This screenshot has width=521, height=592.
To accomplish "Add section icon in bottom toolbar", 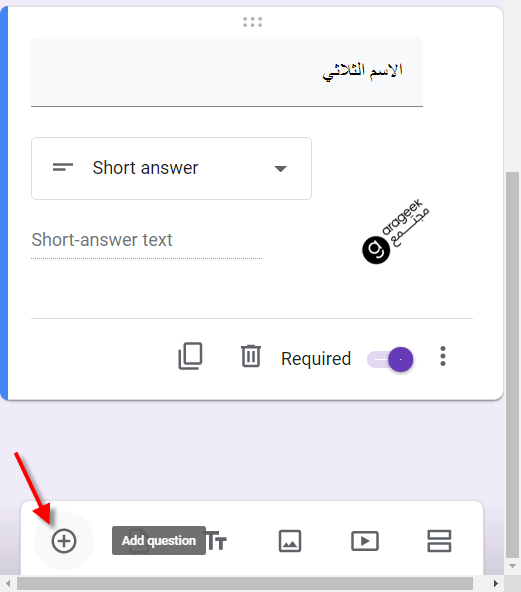I will 439,541.
